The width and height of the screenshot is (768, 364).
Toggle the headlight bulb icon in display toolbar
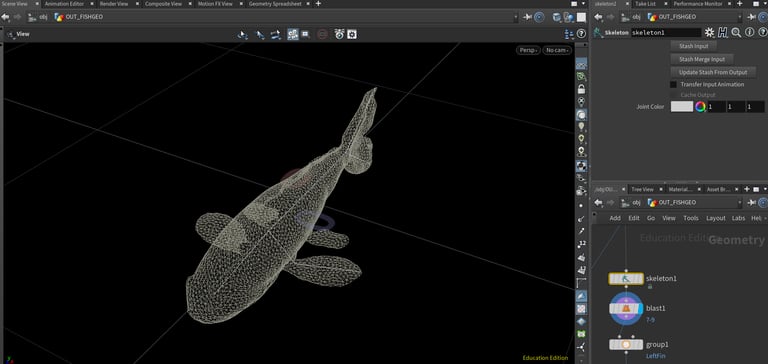pos(581,127)
